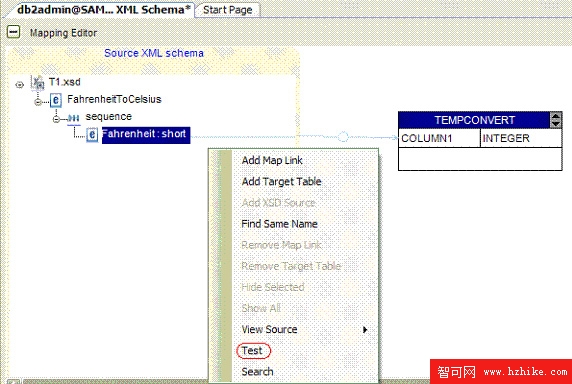The width and height of the screenshot is (572, 384).
Task: Toggle the eye icon beside T1.xsd
Action: pyautogui.click(x=20, y=85)
